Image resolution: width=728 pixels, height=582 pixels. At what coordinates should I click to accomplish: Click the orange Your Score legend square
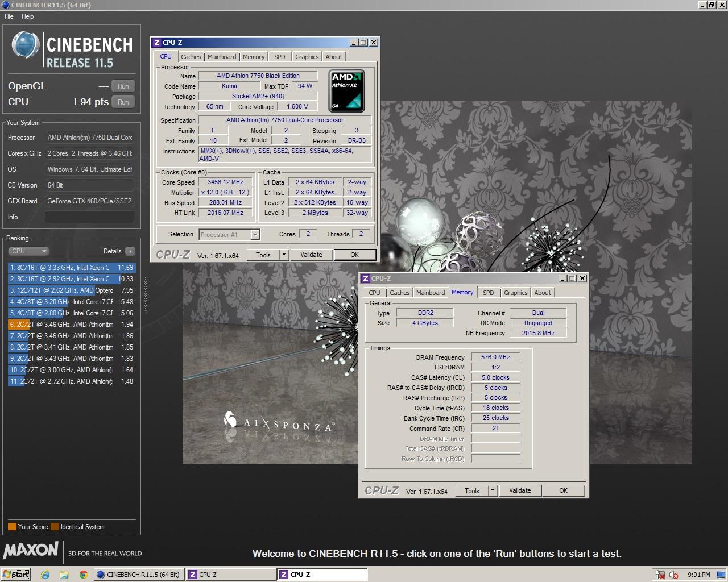pos(12,527)
